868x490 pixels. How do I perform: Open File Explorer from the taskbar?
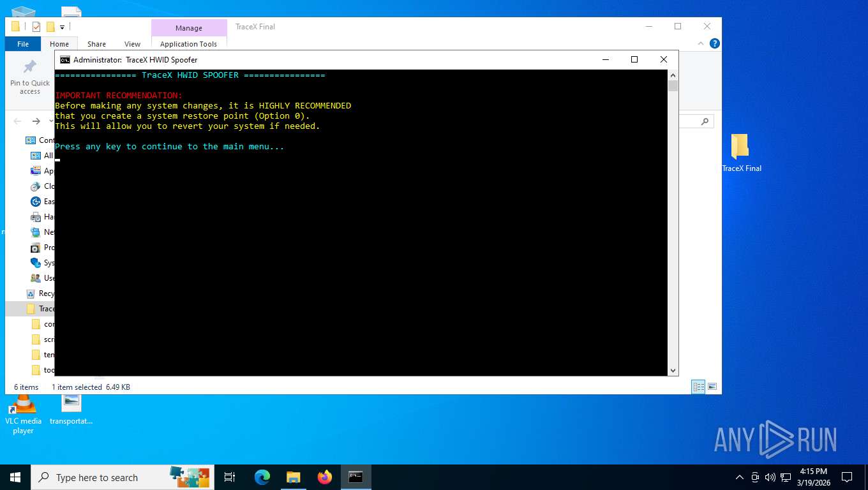tap(293, 477)
